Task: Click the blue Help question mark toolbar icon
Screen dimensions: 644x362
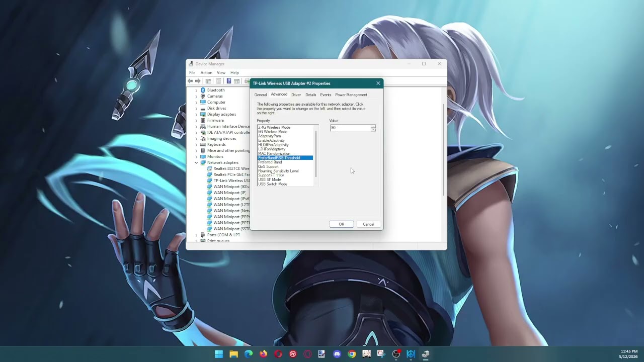Action: click(229, 81)
